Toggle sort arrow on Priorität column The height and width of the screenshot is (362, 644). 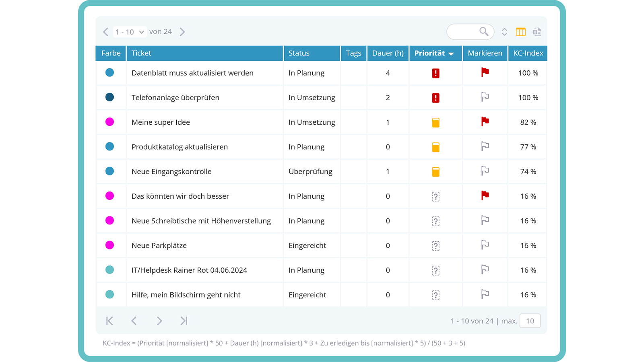coord(451,54)
